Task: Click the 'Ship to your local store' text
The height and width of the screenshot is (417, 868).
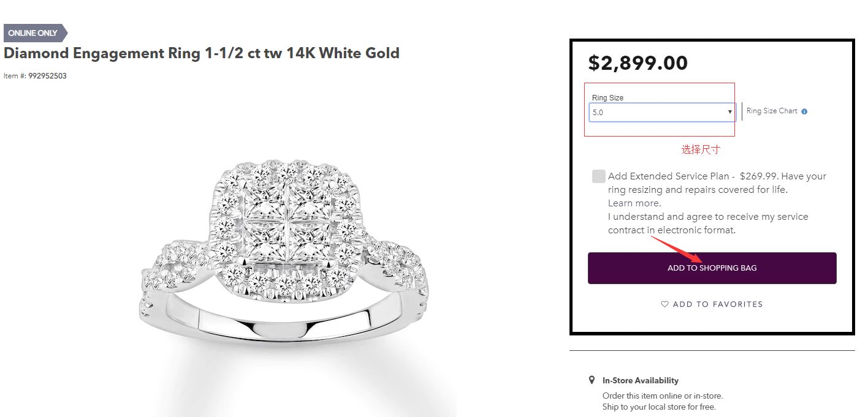Action: [658, 407]
